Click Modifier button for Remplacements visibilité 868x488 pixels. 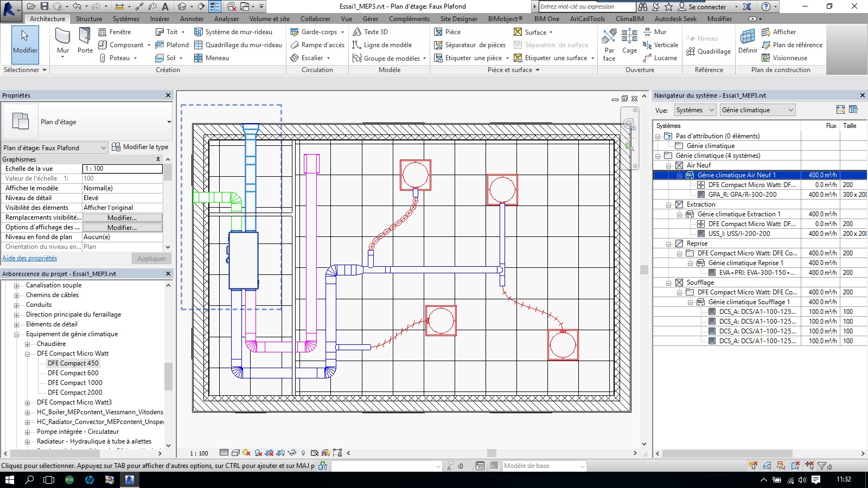[122, 217]
